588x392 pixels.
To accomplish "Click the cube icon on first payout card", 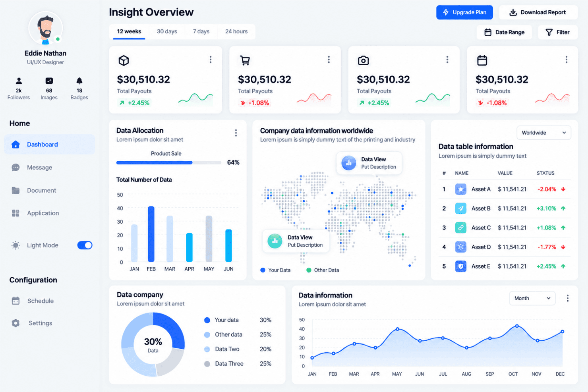I will click(x=124, y=60).
